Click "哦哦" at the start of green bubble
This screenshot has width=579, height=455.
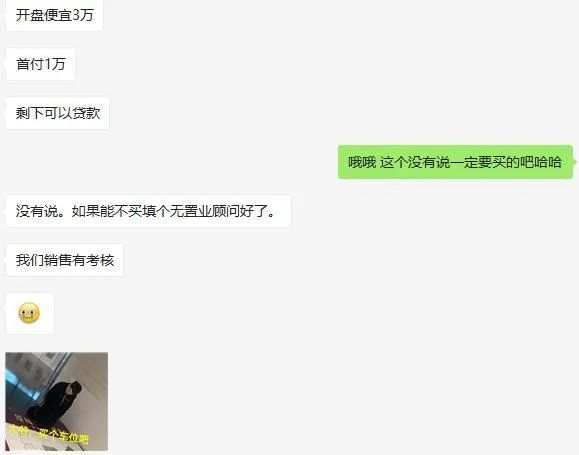[362, 162]
